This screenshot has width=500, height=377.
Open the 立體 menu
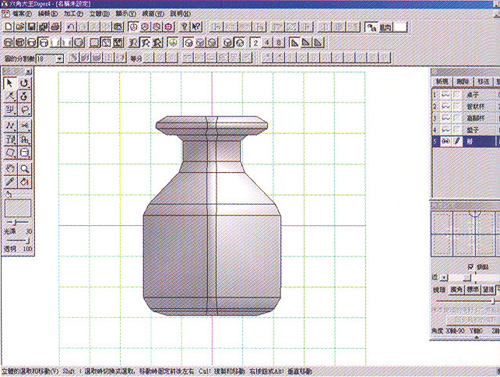100,14
